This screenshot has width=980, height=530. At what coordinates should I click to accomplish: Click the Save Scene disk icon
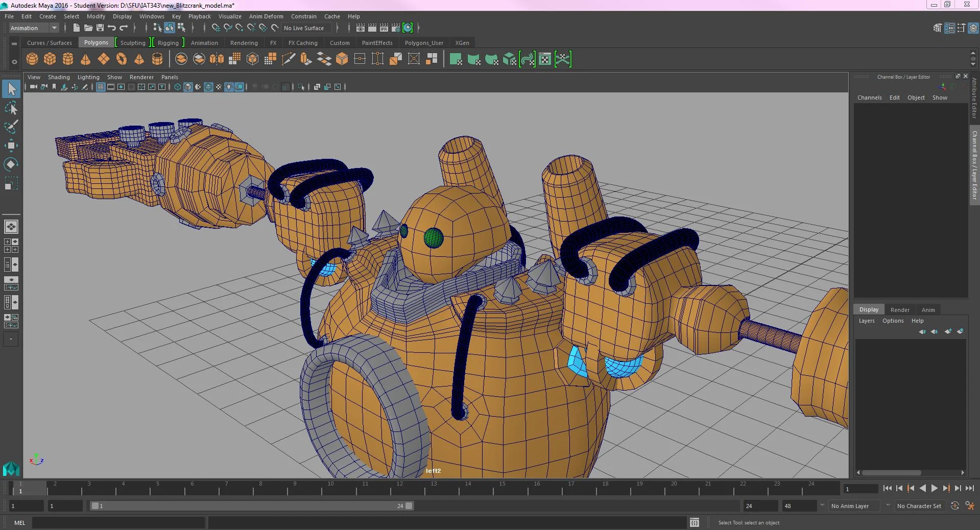click(x=100, y=28)
